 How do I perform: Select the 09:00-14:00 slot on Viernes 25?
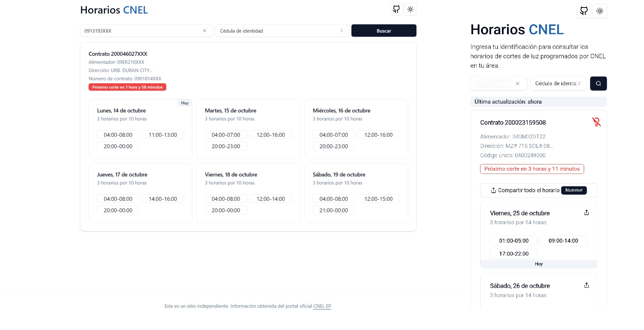pos(563,241)
